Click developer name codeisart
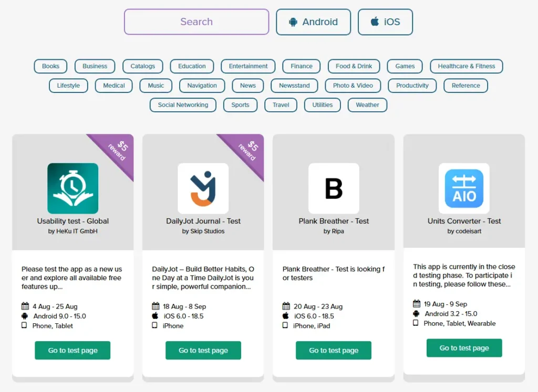This screenshot has height=392, width=538. point(468,231)
